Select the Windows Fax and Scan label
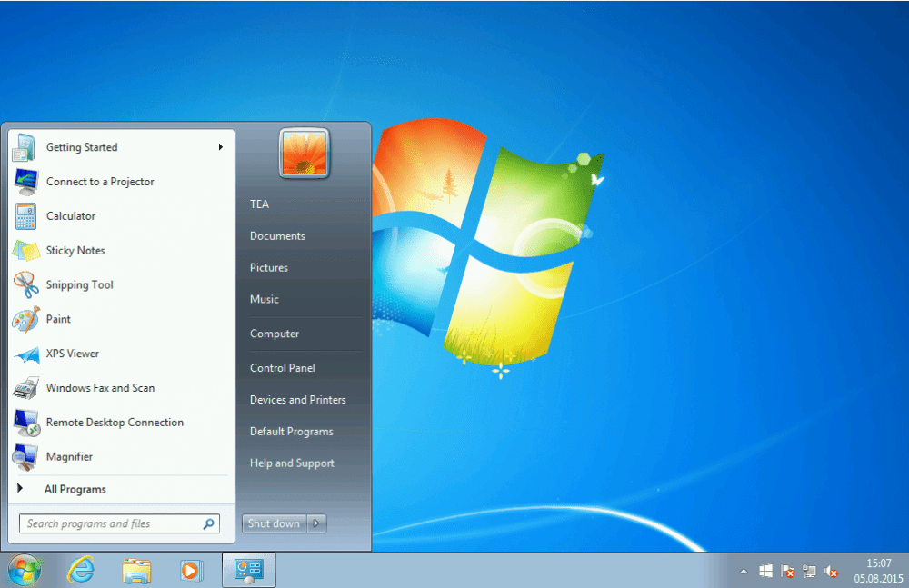 (x=100, y=388)
